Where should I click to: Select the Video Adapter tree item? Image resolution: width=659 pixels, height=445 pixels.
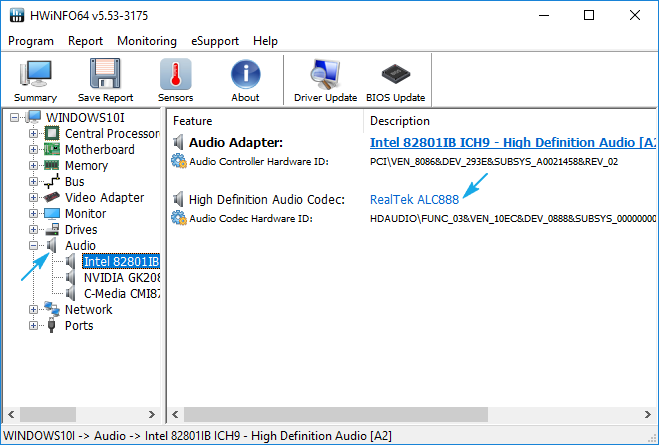tap(104, 198)
